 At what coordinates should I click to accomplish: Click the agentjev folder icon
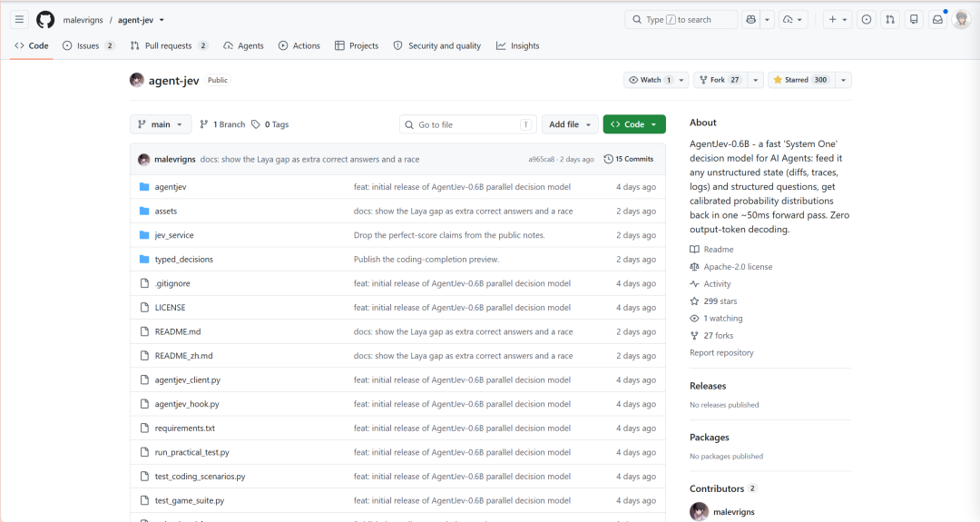(x=144, y=187)
